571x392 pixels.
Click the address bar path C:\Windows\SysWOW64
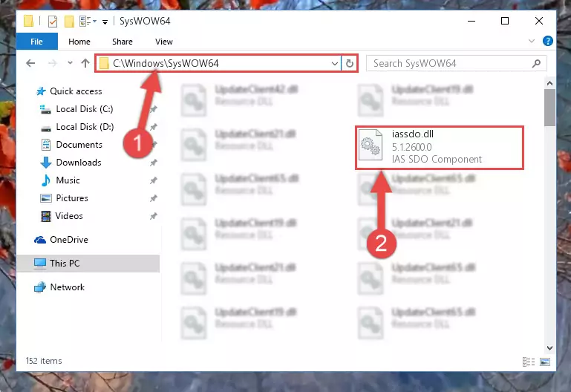(x=166, y=63)
